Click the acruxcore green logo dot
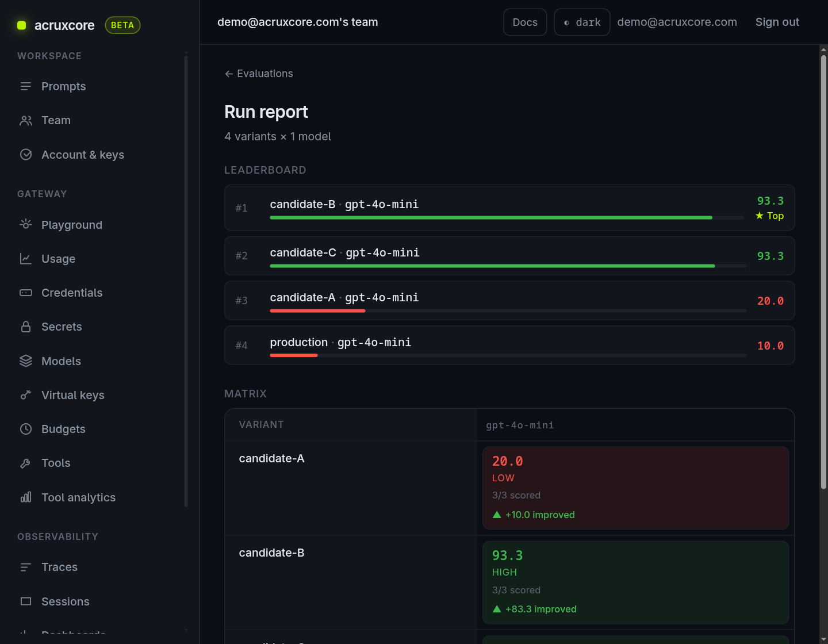 pyautogui.click(x=22, y=25)
